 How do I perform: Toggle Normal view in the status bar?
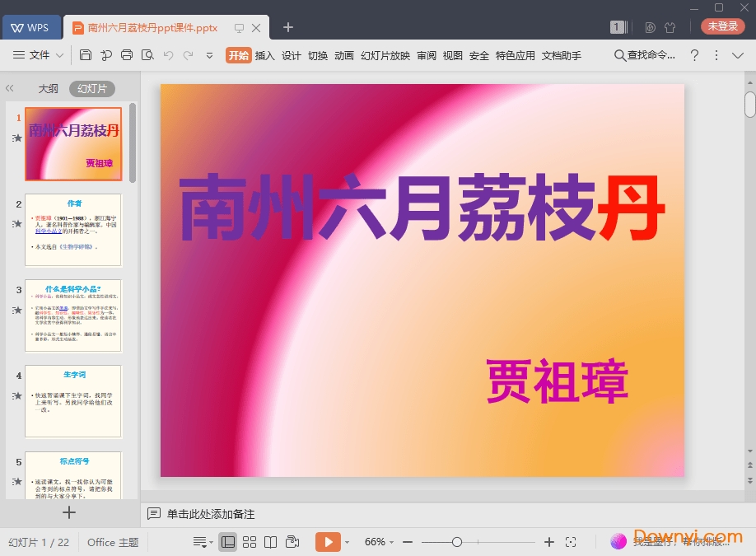click(x=228, y=542)
